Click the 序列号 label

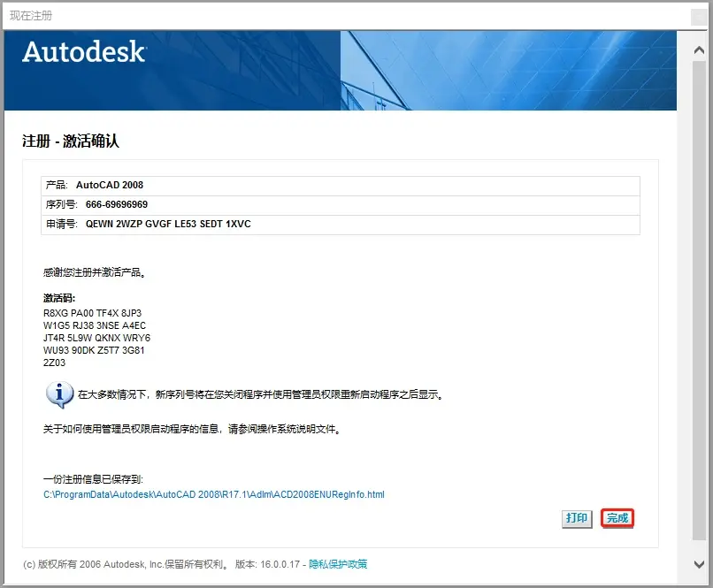click(x=61, y=204)
